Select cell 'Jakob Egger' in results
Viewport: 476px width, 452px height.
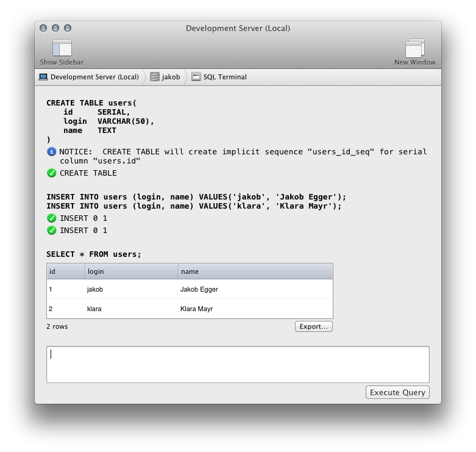[199, 289]
